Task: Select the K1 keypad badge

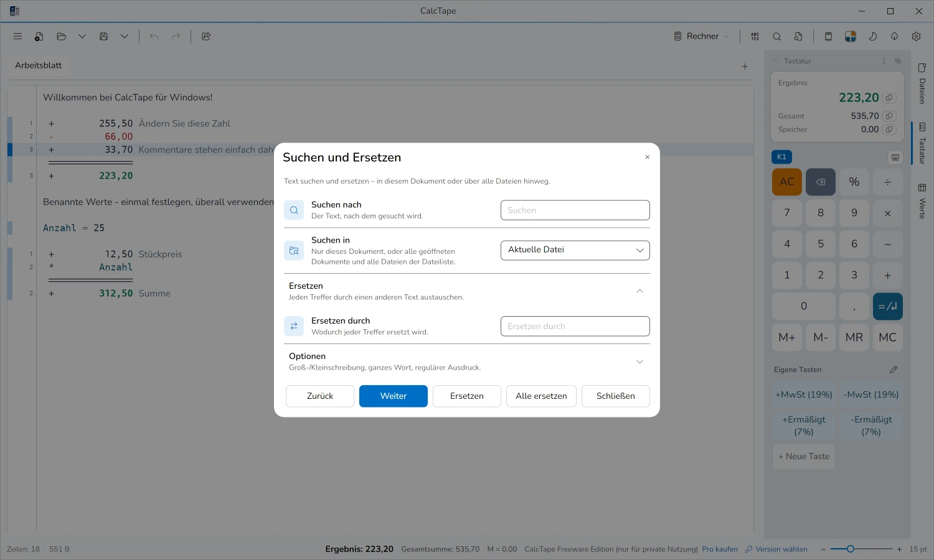Action: [x=781, y=157]
